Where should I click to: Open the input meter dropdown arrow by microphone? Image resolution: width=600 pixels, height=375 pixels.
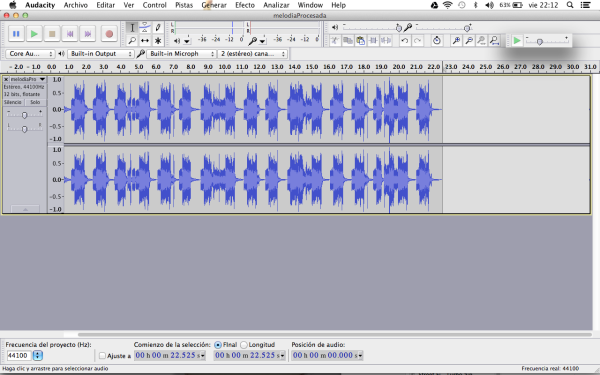262,41
